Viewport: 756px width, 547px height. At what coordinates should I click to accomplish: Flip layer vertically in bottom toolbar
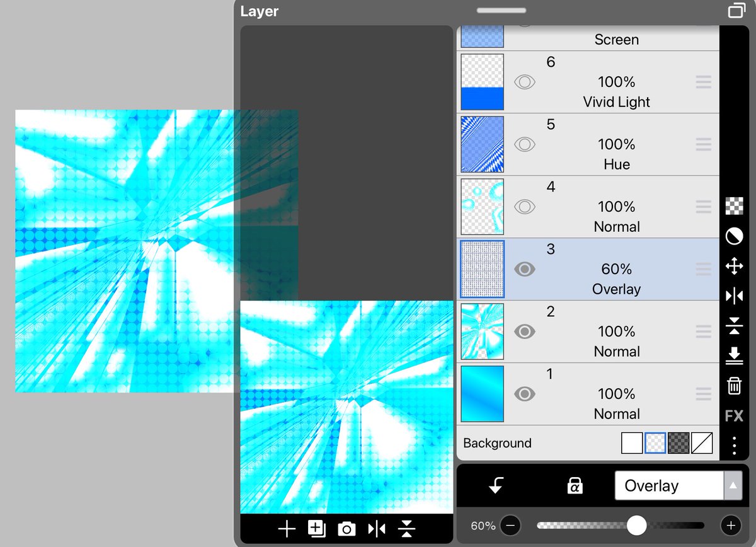point(407,529)
